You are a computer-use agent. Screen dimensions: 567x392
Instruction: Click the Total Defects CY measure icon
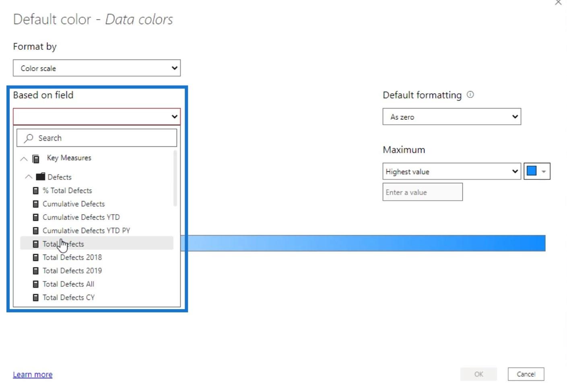tap(36, 298)
